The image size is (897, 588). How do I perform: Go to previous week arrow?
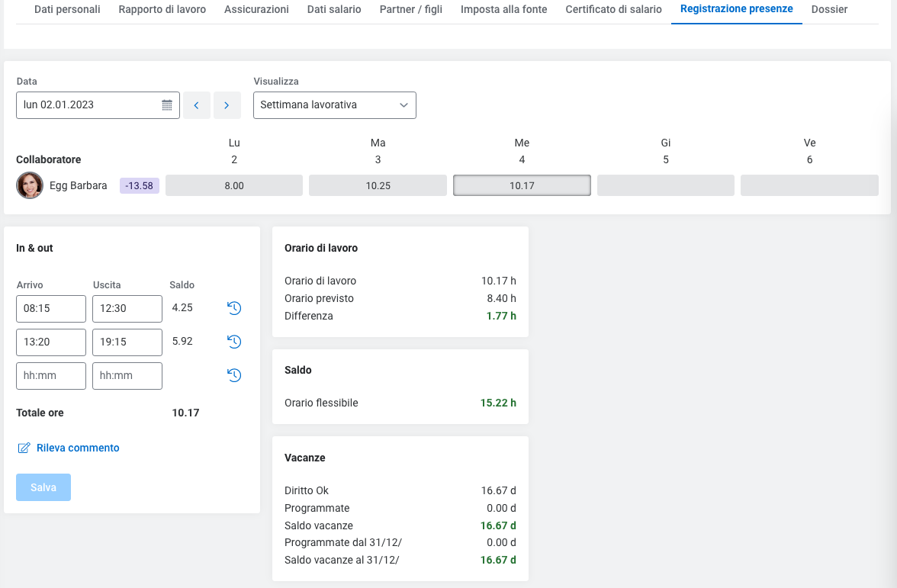coord(196,105)
